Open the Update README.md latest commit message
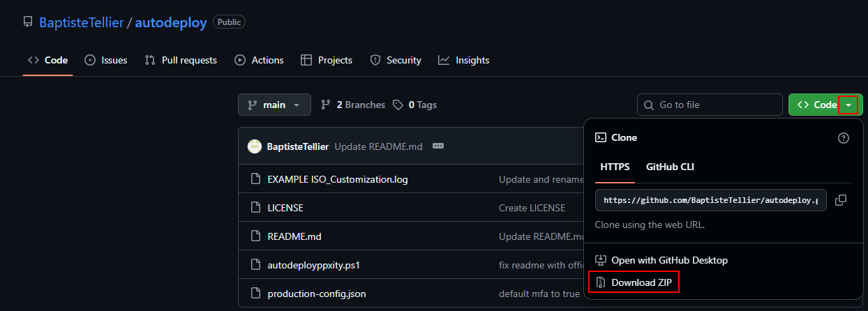The image size is (868, 311). pyautogui.click(x=379, y=146)
